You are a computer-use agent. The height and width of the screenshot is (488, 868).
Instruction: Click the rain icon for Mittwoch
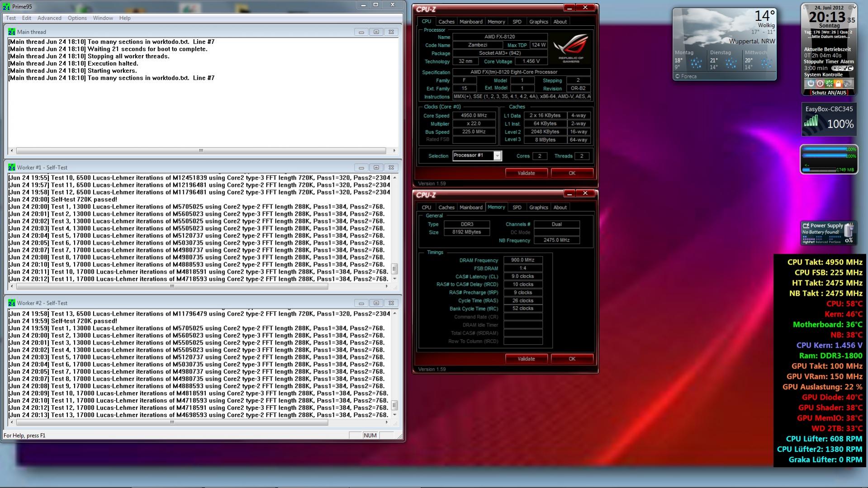click(x=766, y=63)
